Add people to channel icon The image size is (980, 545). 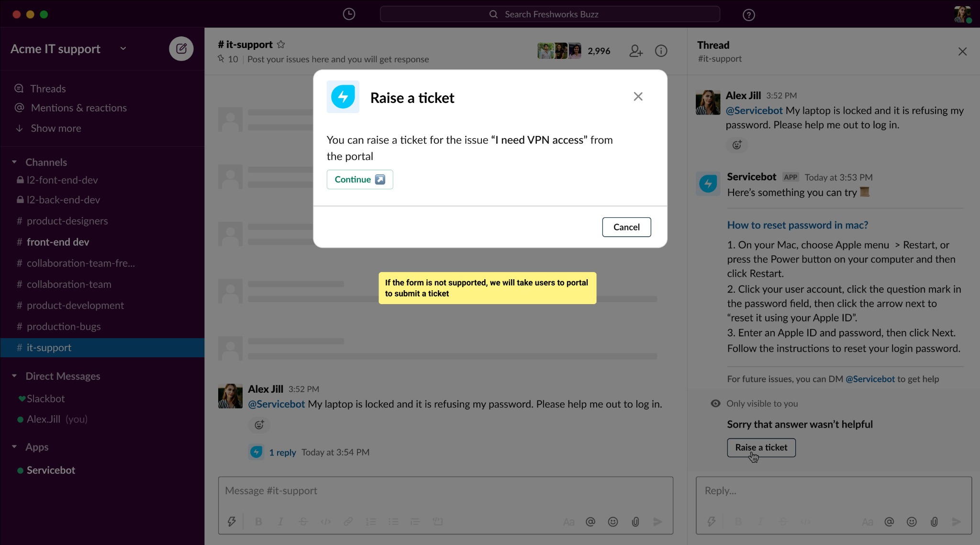click(x=636, y=51)
